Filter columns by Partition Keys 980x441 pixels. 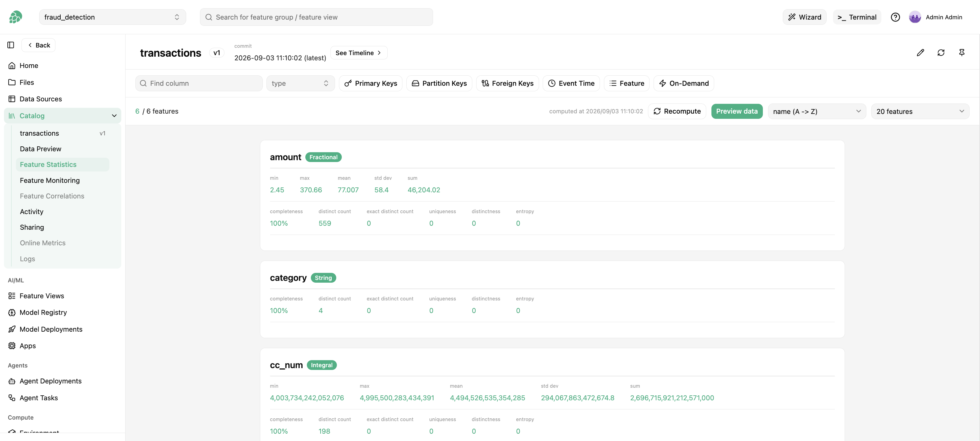[x=439, y=83]
